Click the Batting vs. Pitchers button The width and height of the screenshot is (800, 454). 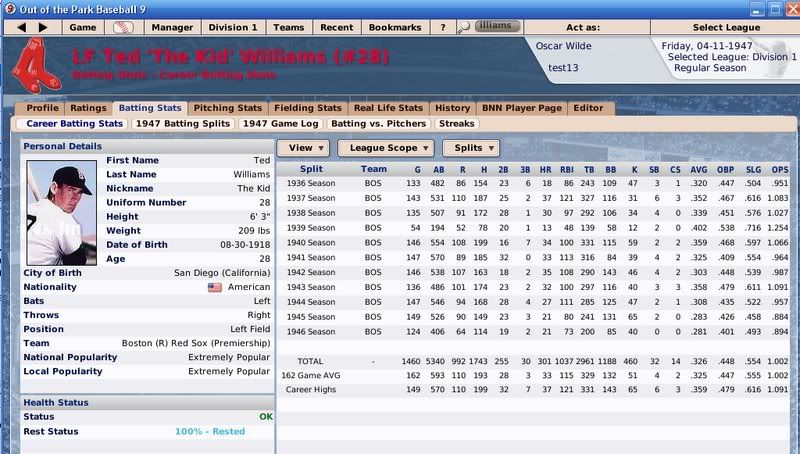pyautogui.click(x=378, y=124)
